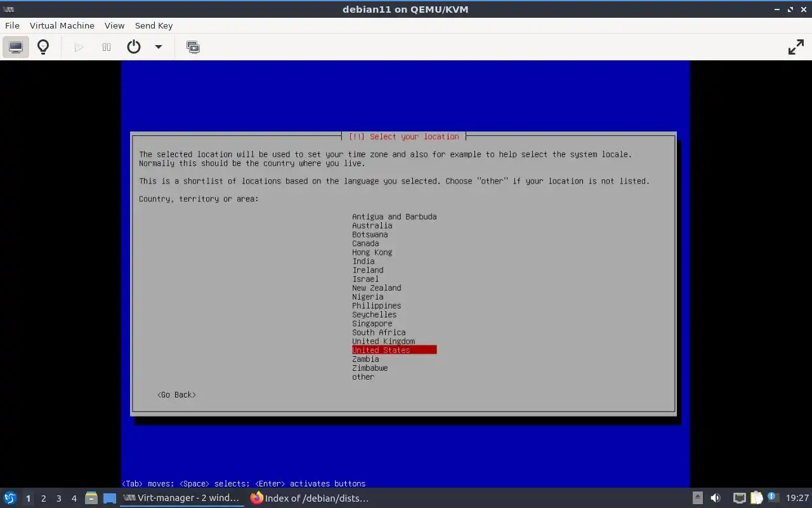The height and width of the screenshot is (508, 812).
Task: Select New Zealand in the list
Action: coord(376,288)
